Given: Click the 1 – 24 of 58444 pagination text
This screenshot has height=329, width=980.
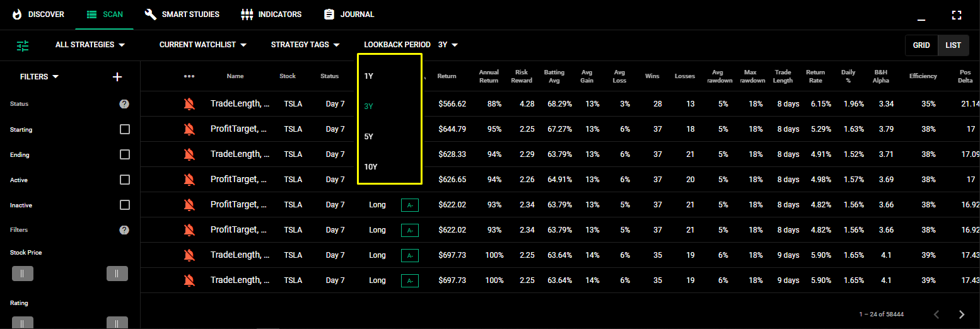Looking at the screenshot, I should (881, 315).
